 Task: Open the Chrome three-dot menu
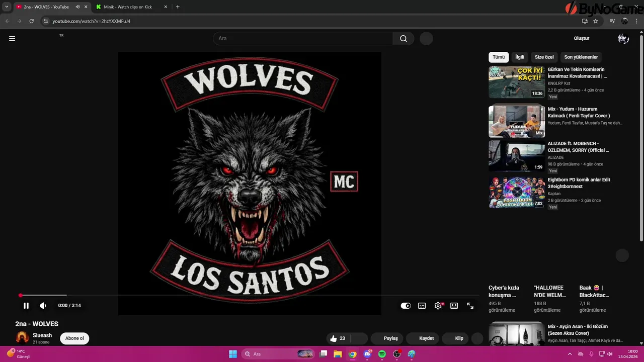(636, 21)
